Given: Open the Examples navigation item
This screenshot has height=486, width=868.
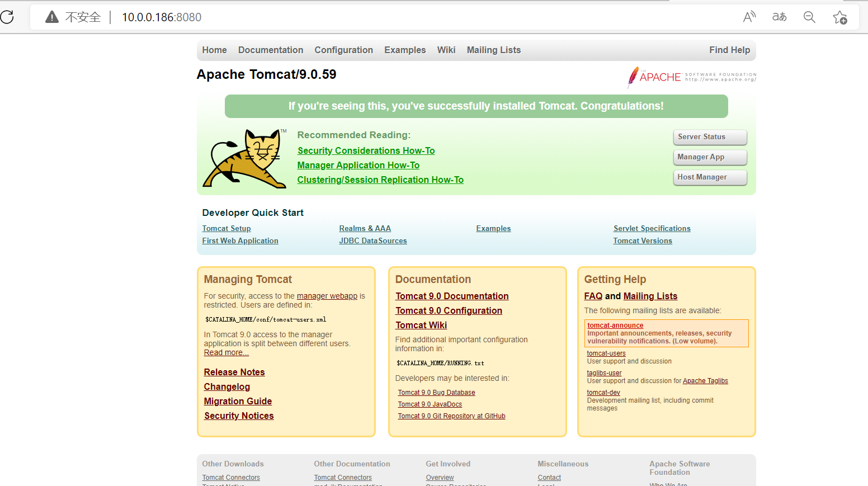Looking at the screenshot, I should (x=405, y=50).
